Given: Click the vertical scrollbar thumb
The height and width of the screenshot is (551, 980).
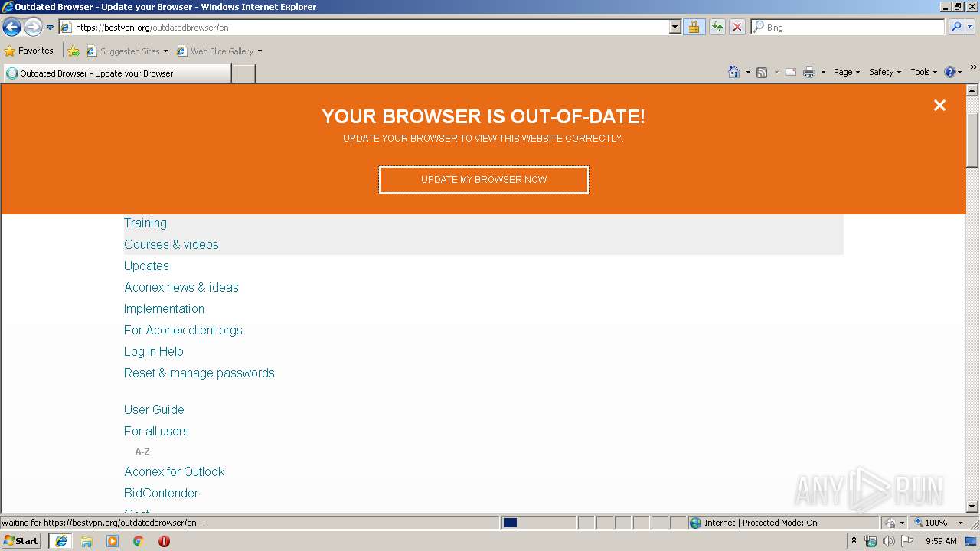Looking at the screenshot, I should (x=972, y=139).
